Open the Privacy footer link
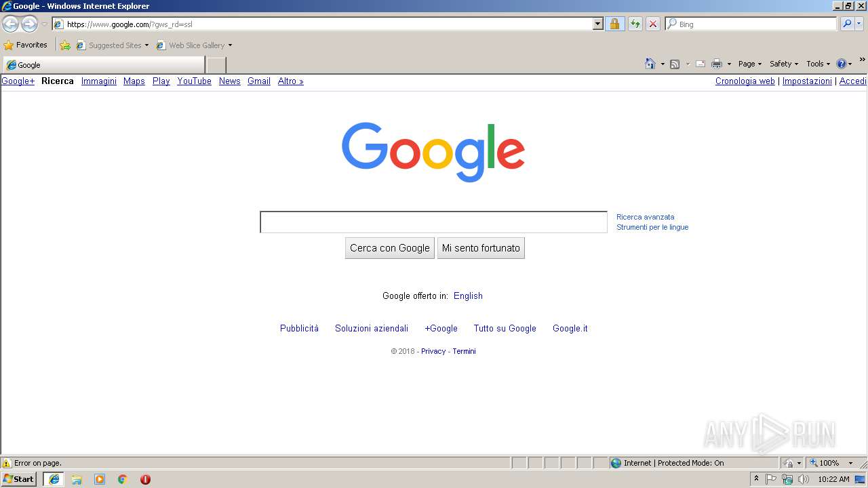868x488 pixels. (433, 351)
